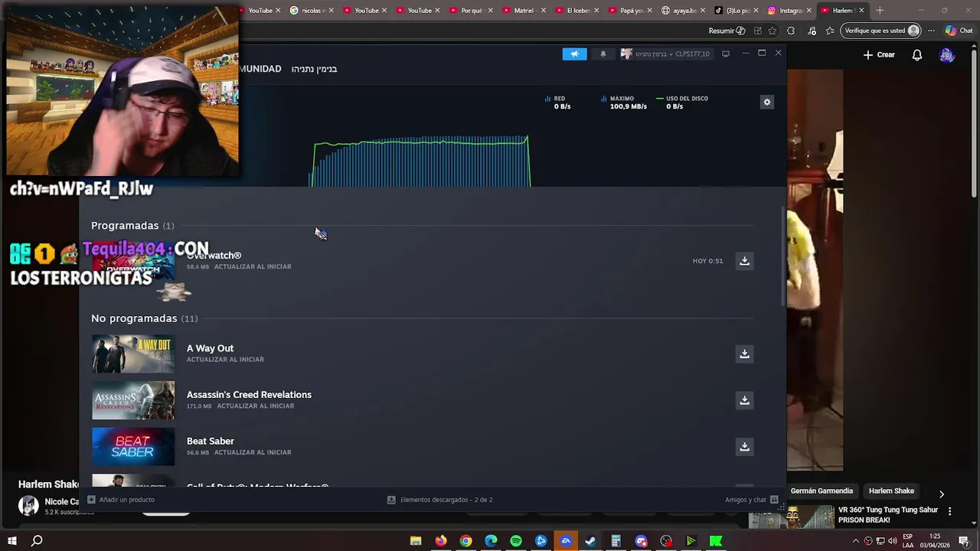The width and height of the screenshot is (980, 551).
Task: Click the favorite star icon in address bar
Action: (772, 31)
